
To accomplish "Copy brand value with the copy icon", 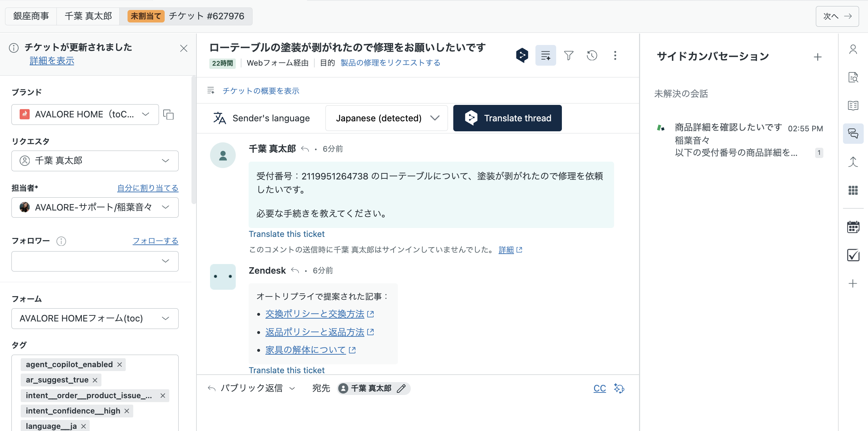I will tap(168, 115).
